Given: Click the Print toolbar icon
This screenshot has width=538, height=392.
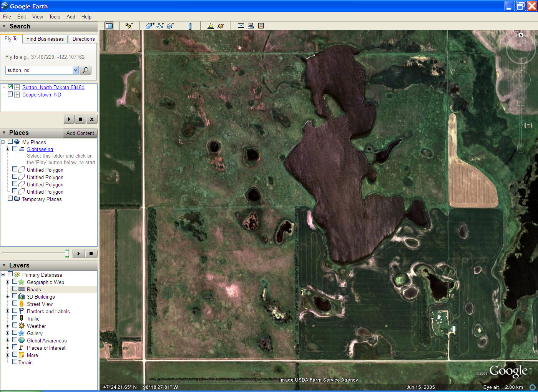Looking at the screenshot, I should (x=251, y=26).
